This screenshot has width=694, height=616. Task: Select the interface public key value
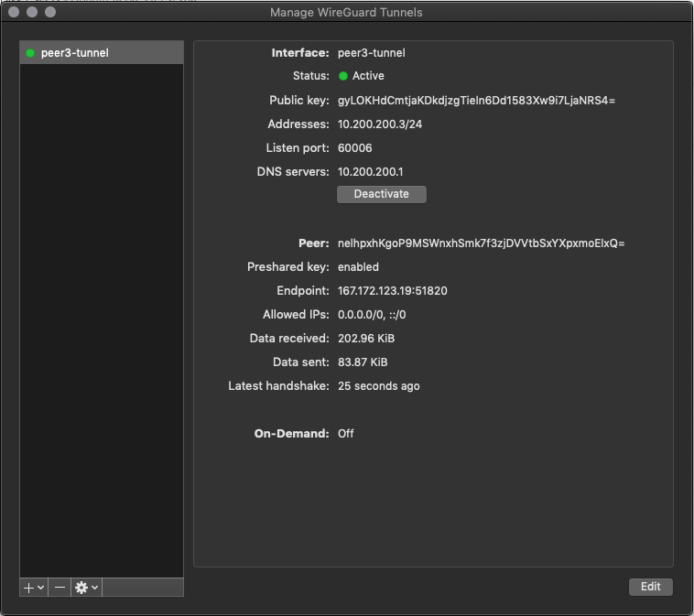[x=476, y=101]
